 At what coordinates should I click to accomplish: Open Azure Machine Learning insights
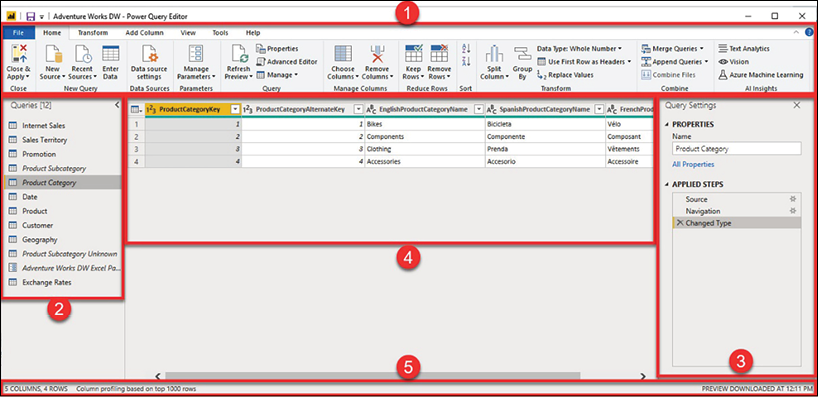pyautogui.click(x=761, y=75)
